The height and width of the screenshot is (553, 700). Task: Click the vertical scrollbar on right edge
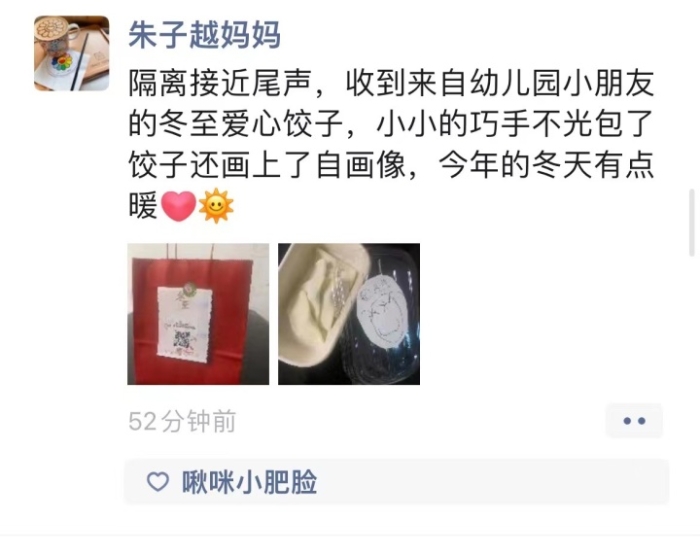coord(692,222)
